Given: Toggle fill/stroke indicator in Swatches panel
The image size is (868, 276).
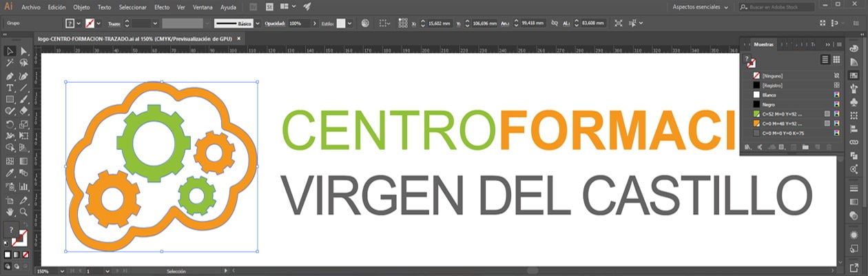Looking at the screenshot, I should (749, 62).
